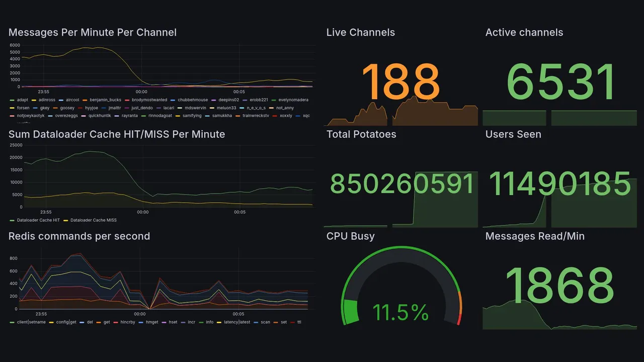Screen dimensions: 644x362
Task: Select meluon33 in the channel legend
Action: click(x=222, y=108)
